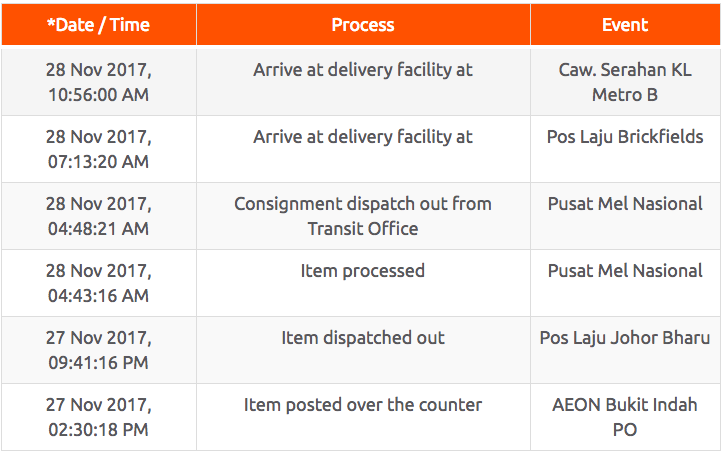This screenshot has width=724, height=454.
Task: Select the Item processed entry
Action: (x=363, y=271)
